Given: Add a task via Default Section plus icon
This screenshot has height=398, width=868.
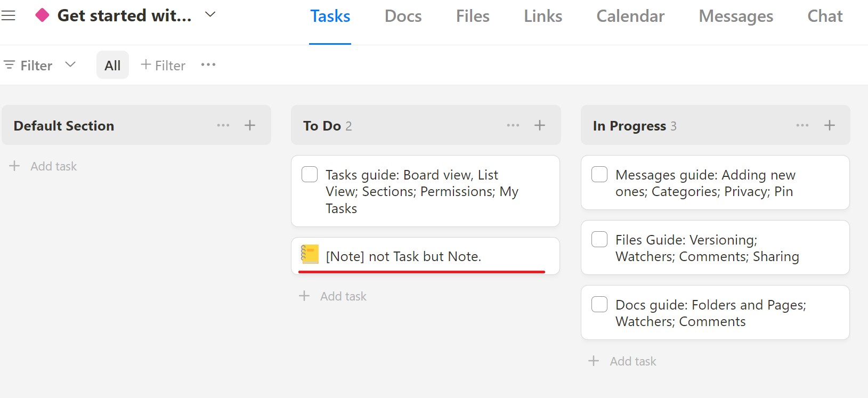Looking at the screenshot, I should click(250, 125).
